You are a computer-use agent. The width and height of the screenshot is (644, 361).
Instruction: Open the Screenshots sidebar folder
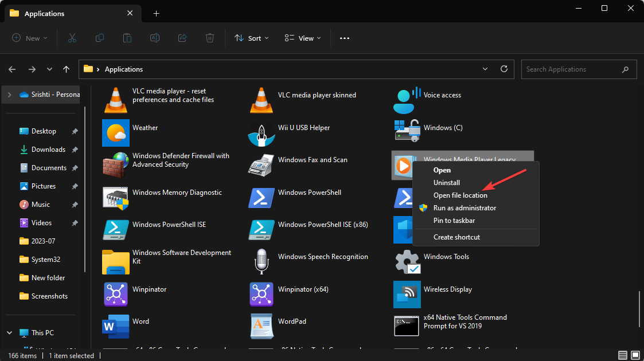click(49, 296)
